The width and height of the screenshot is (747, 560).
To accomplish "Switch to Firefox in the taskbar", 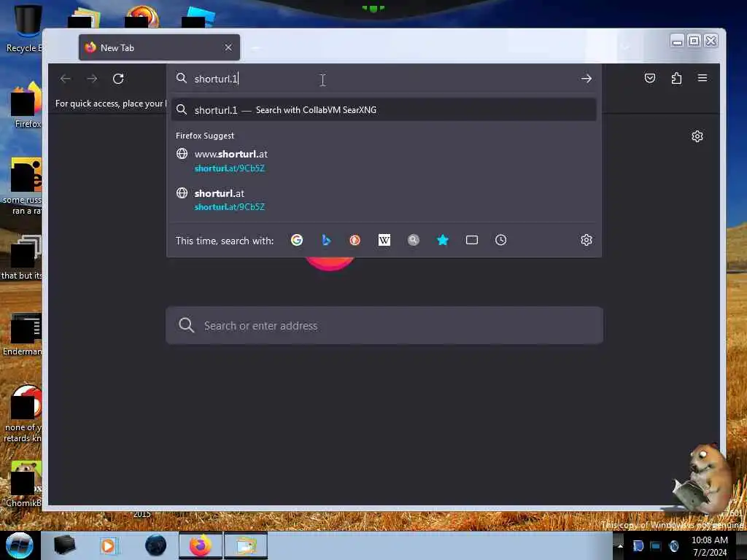I will (x=201, y=545).
